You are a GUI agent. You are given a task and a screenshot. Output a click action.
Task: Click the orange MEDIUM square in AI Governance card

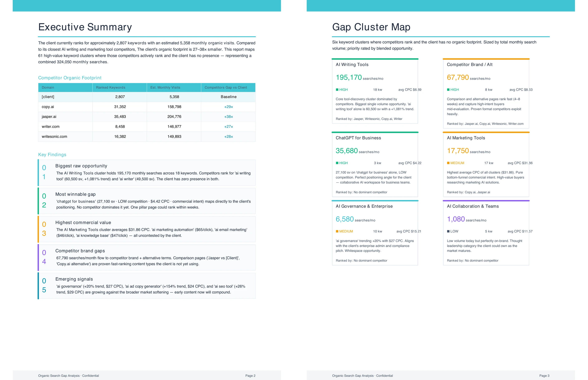pyautogui.click(x=337, y=232)
